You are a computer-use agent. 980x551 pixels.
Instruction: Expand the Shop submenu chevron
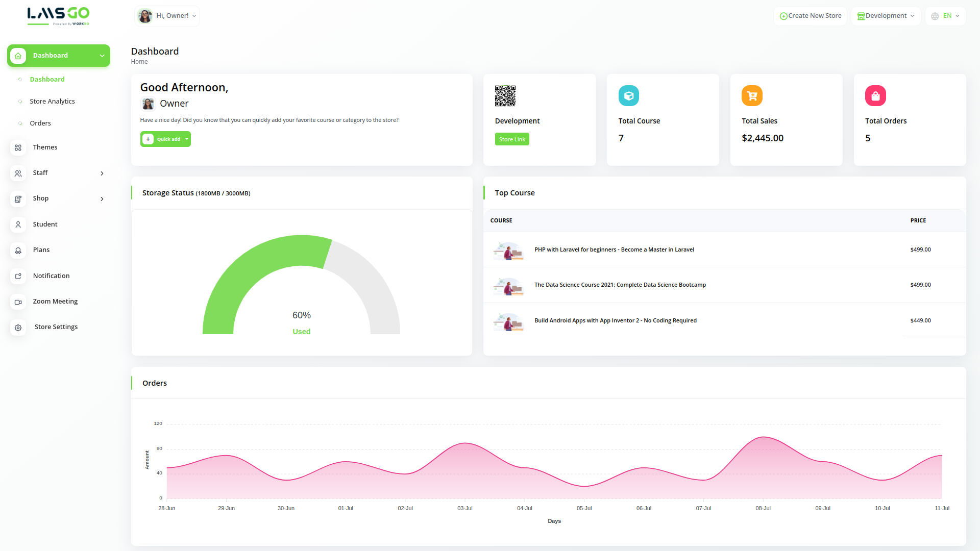pos(102,199)
